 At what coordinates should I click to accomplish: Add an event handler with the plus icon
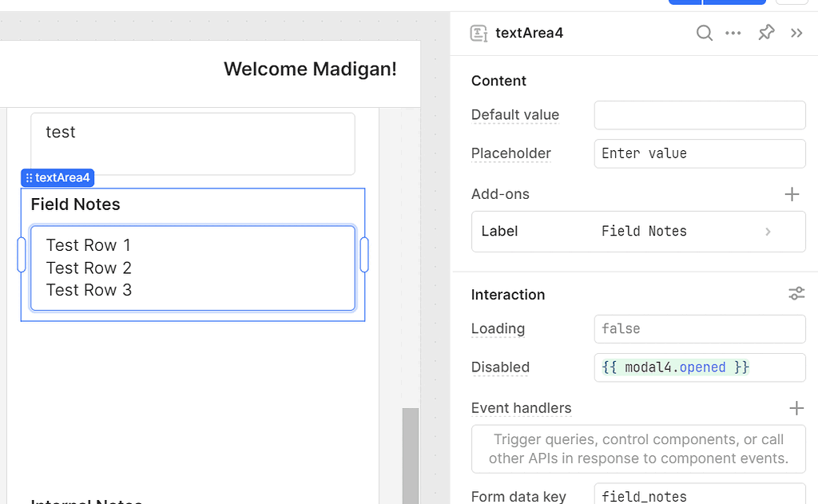[x=796, y=408]
